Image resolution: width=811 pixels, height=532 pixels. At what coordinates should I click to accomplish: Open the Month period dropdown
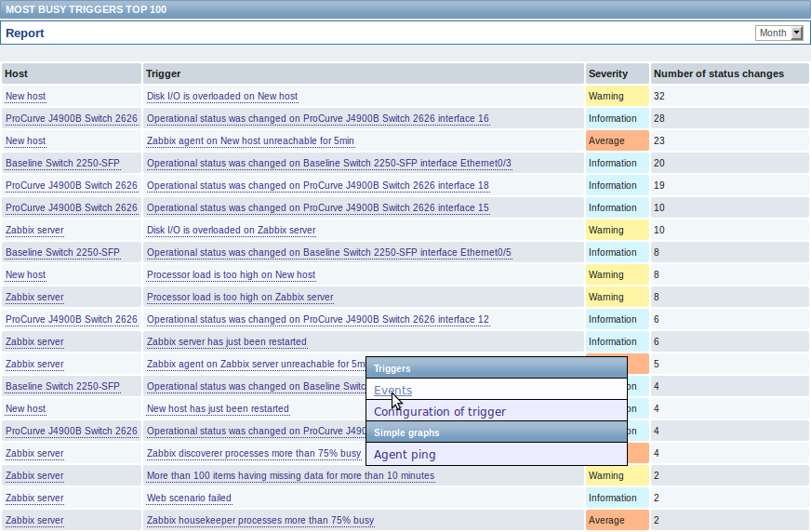pyautogui.click(x=779, y=33)
